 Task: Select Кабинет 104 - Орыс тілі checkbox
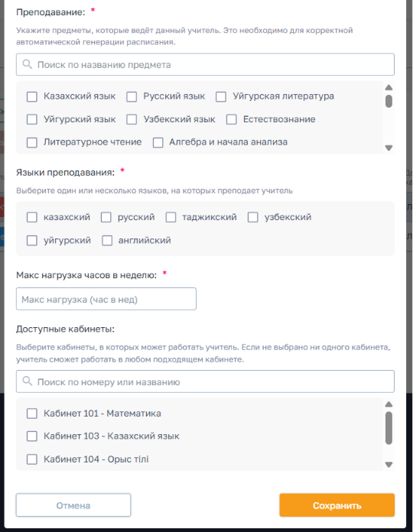[x=32, y=459]
